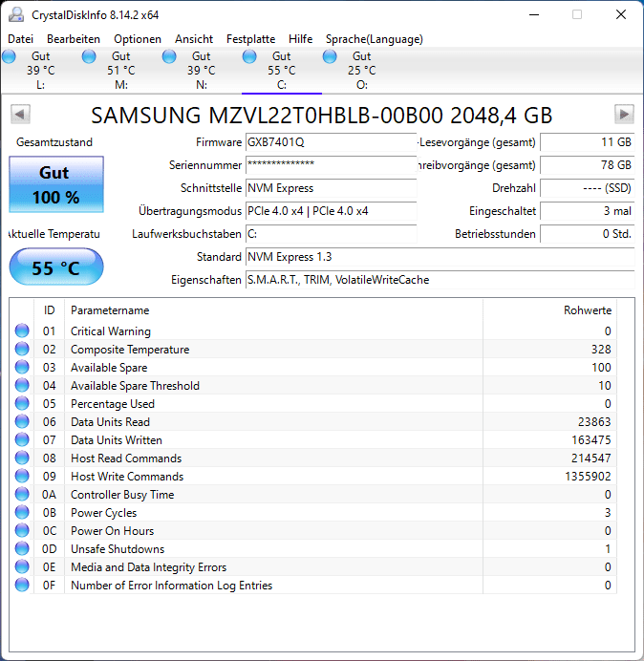Click the Rohwerte column header
This screenshot has height=661, width=644.
tap(549, 310)
